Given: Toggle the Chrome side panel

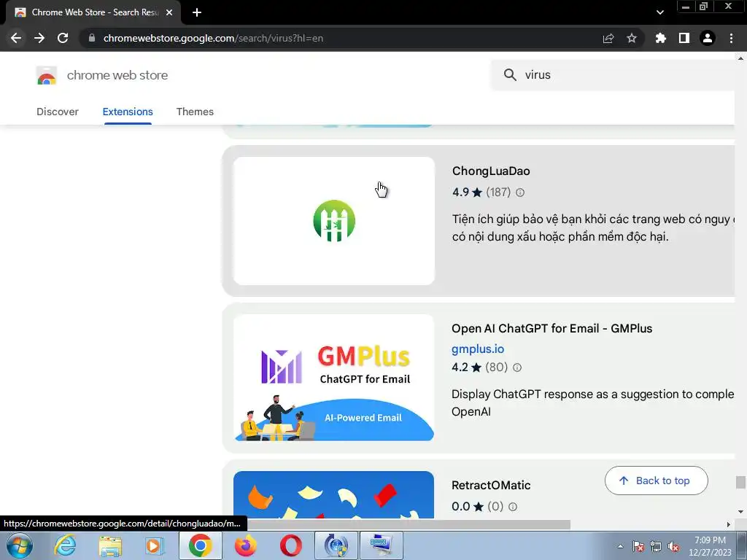Looking at the screenshot, I should coord(684,38).
